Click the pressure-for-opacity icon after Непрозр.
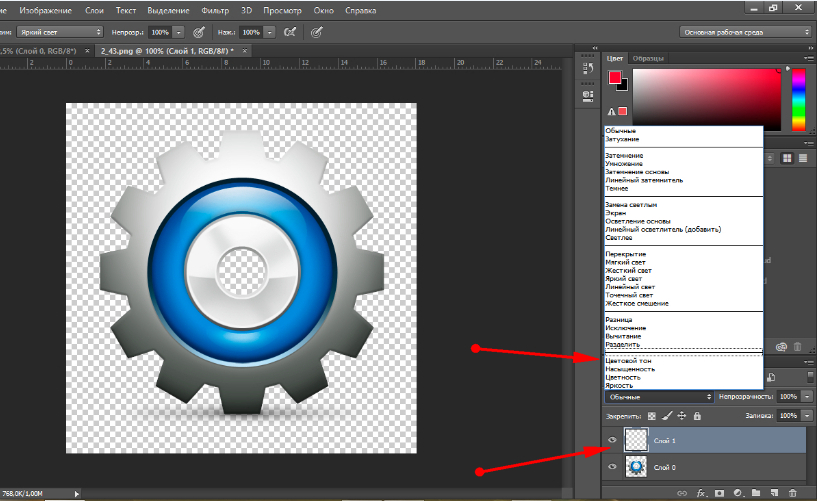817x501 pixels. [x=199, y=32]
